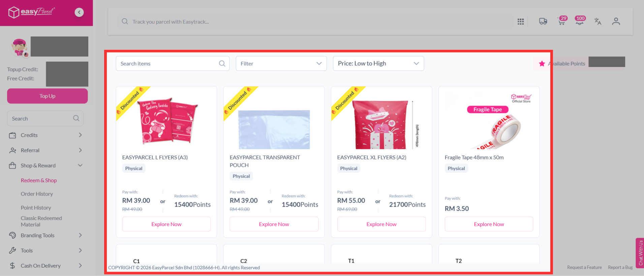The height and width of the screenshot is (276, 644).
Task: Click the Cash On Delivery dollar icon
Action: 12,266
